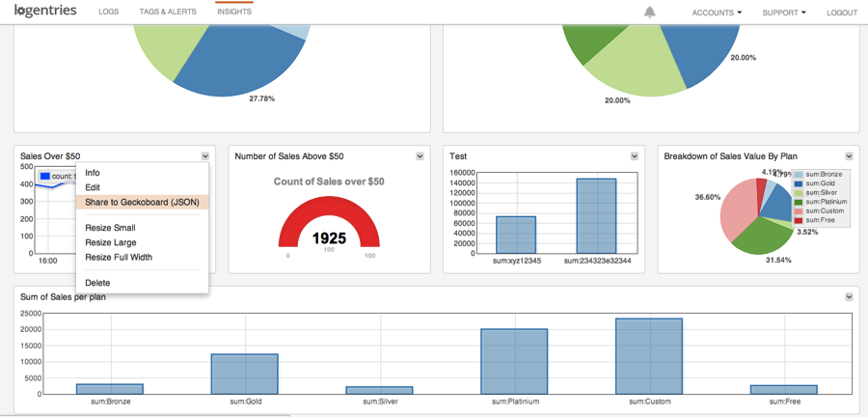This screenshot has height=417, width=868.
Task: Click the 'sum:Custom' axis label in bottom chart
Action: point(649,402)
